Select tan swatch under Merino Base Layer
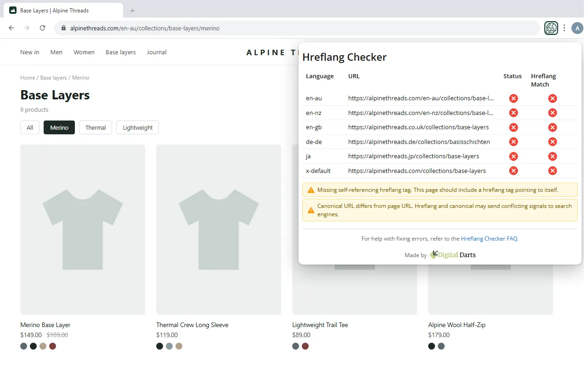Screen dimensions: 588x368 coord(43,346)
